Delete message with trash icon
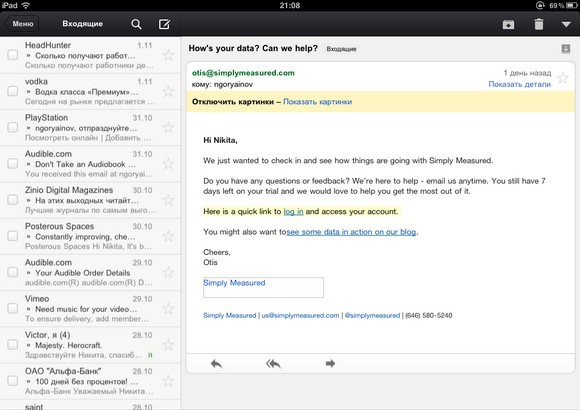The image size is (580, 410). point(539,24)
